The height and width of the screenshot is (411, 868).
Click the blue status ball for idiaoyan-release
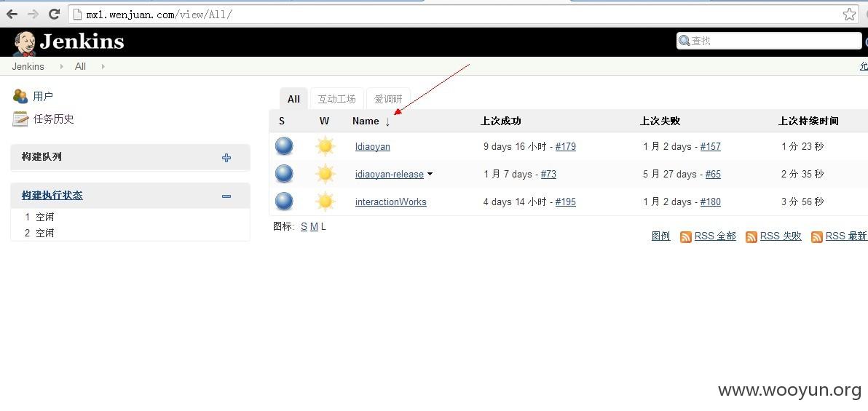click(284, 174)
